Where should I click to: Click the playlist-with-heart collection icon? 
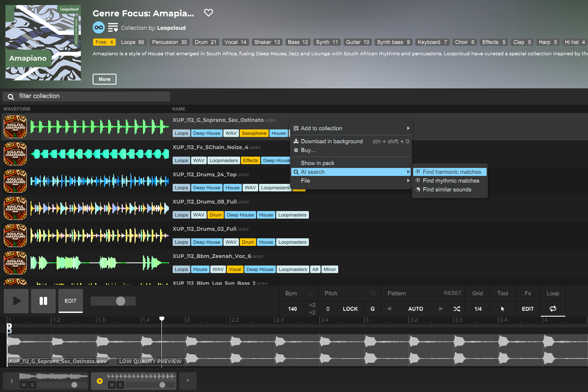pyautogui.click(x=113, y=28)
